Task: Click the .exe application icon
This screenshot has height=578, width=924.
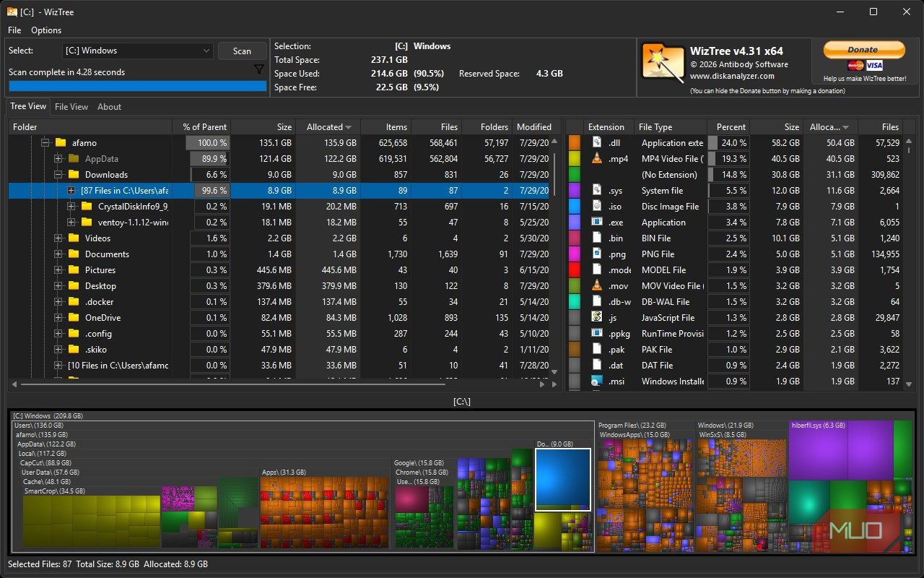Action: click(597, 223)
